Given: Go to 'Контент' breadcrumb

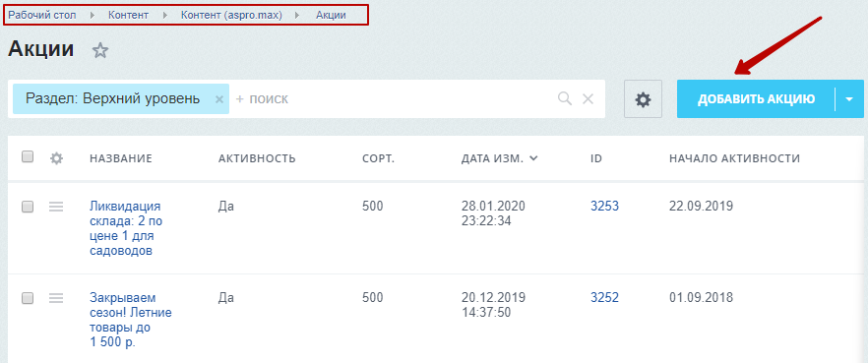Looking at the screenshot, I should coord(128,15).
